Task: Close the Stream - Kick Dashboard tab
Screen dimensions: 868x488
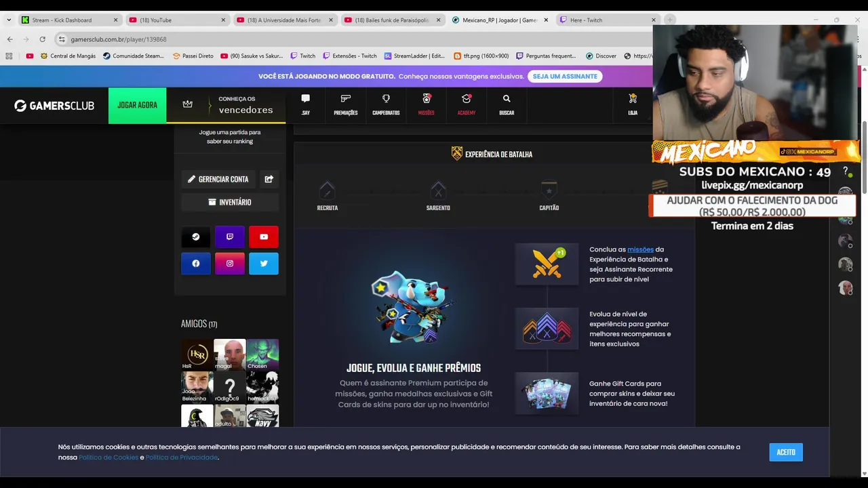Action: 115,20
